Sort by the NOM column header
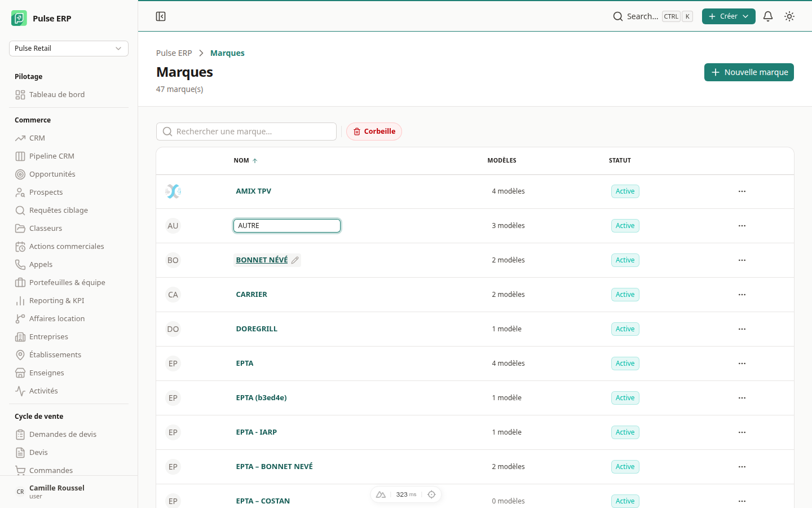The image size is (812, 508). coord(245,161)
